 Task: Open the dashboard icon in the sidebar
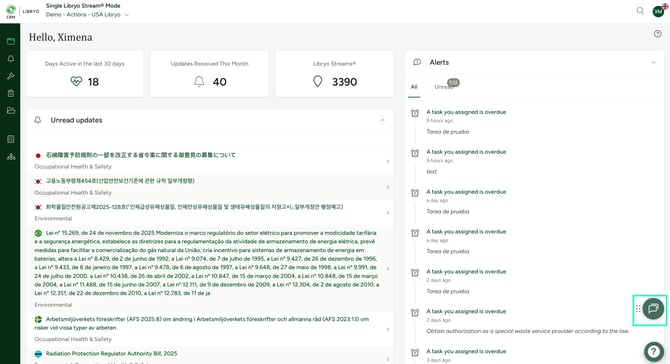click(11, 41)
